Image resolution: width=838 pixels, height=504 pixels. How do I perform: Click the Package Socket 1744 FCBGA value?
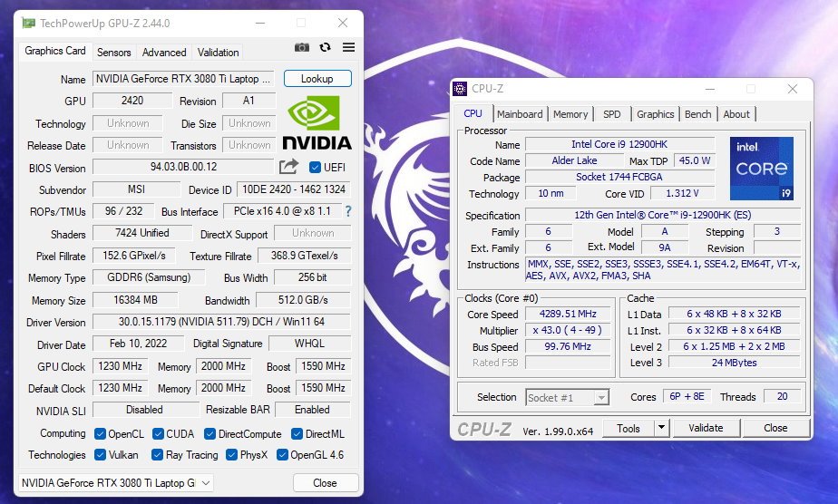pos(620,177)
